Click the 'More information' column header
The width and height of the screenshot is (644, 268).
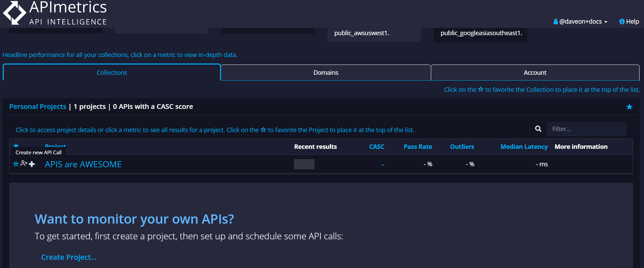(x=581, y=146)
